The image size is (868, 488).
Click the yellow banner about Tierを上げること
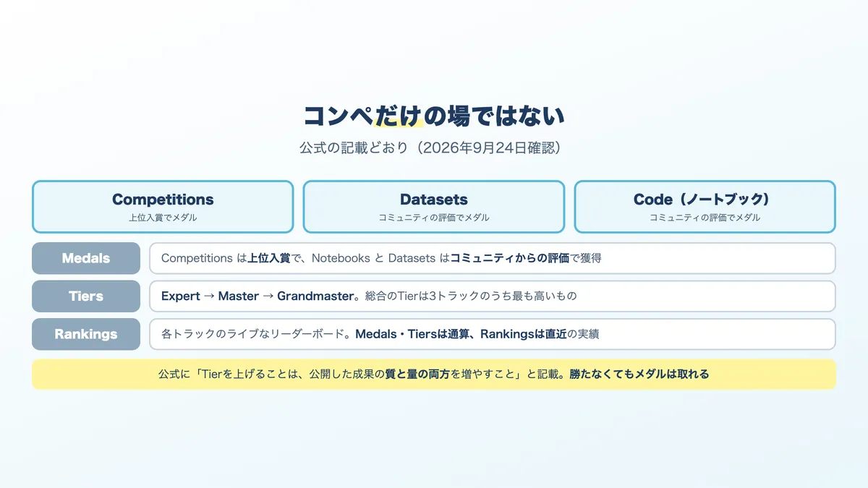tap(434, 374)
